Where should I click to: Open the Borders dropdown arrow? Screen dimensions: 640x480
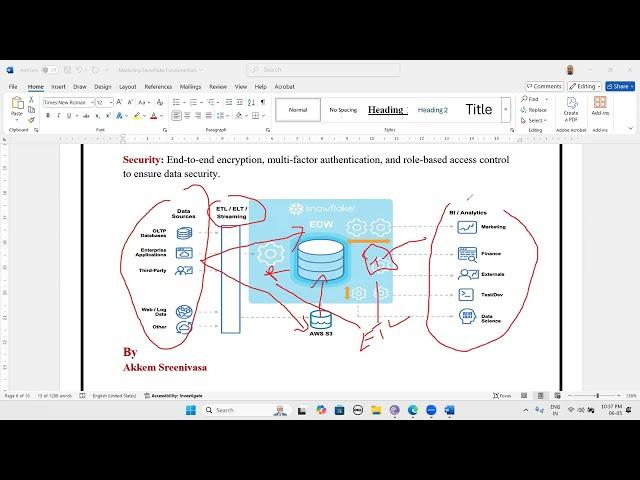point(264,116)
